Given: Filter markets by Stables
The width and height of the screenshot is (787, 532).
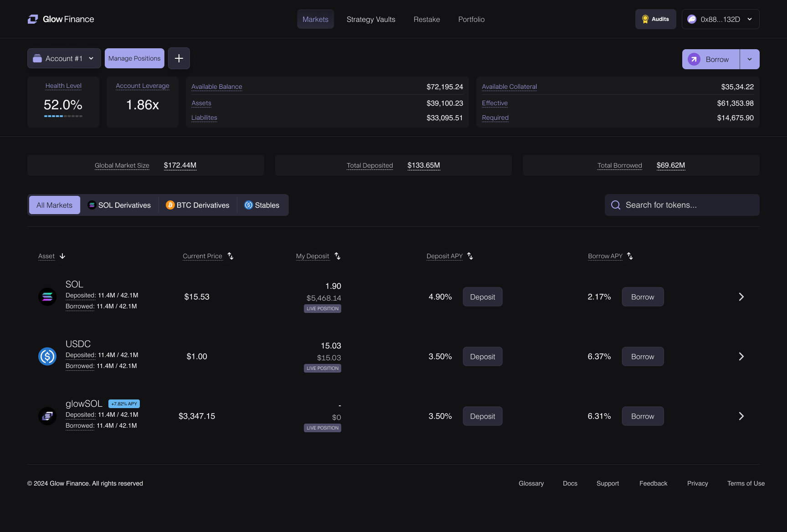Looking at the screenshot, I should [x=262, y=205].
